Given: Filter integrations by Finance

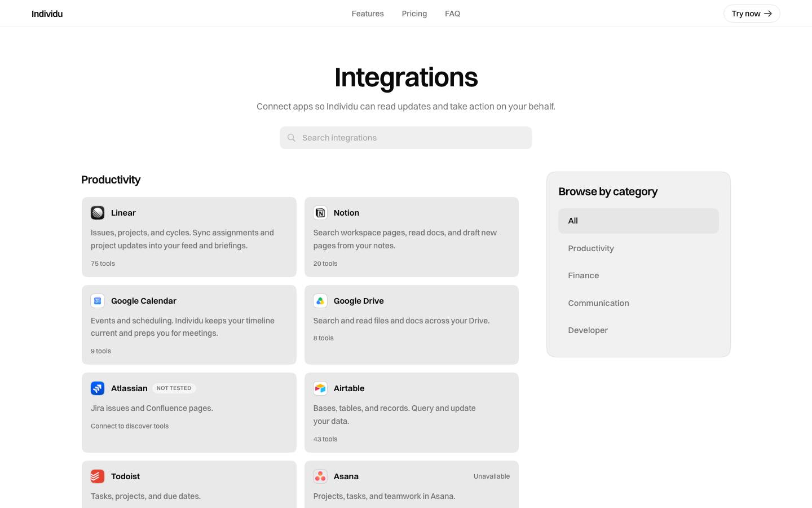Looking at the screenshot, I should 638,275.
